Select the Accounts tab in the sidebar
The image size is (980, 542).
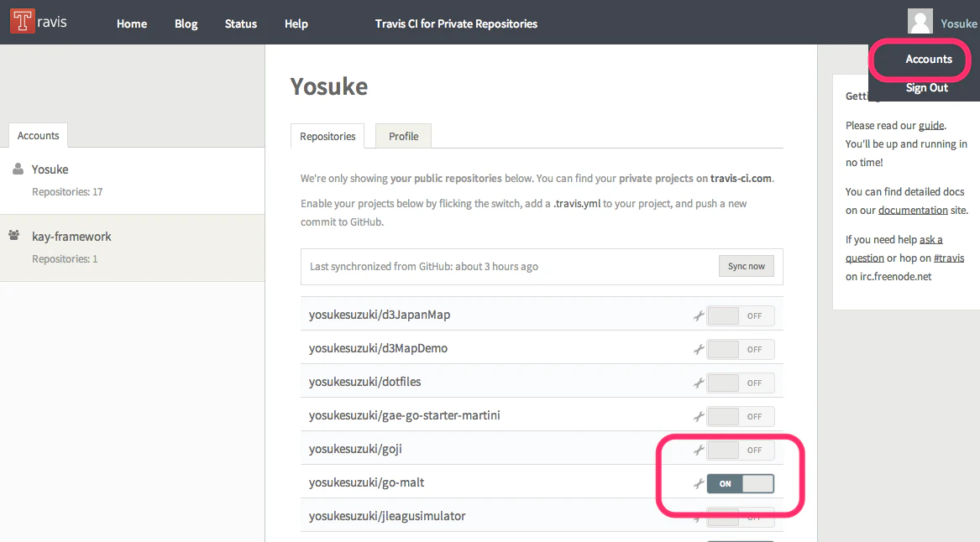click(38, 136)
